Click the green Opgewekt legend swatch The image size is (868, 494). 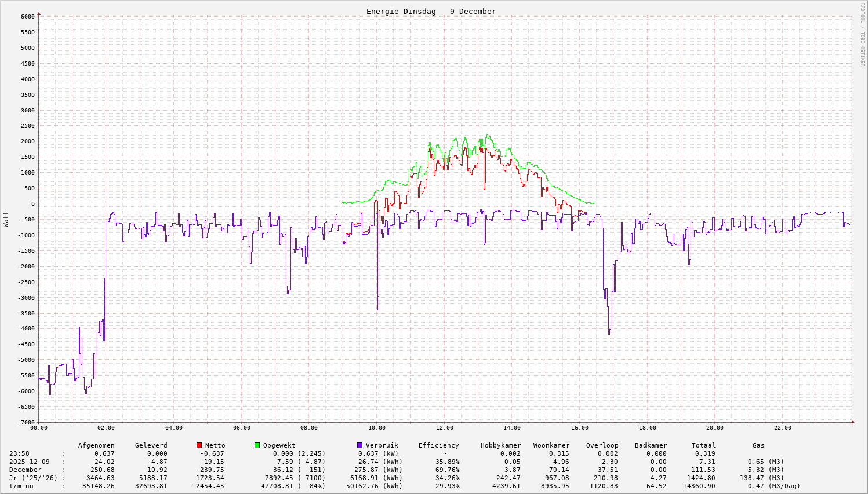pos(257,445)
